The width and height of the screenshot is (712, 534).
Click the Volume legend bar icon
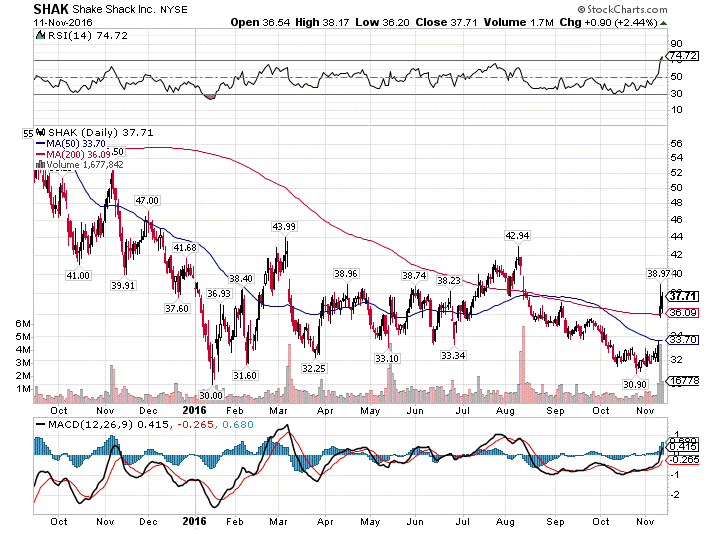pos(40,164)
